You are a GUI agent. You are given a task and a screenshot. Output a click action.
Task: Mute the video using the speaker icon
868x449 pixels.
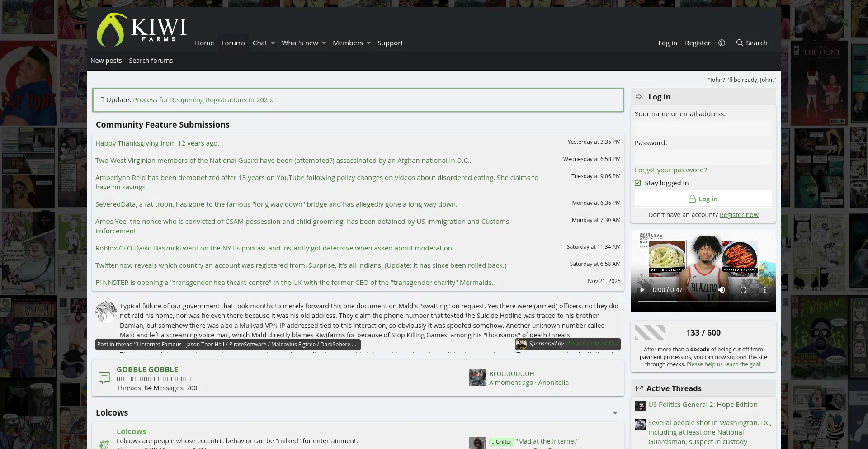722,290
